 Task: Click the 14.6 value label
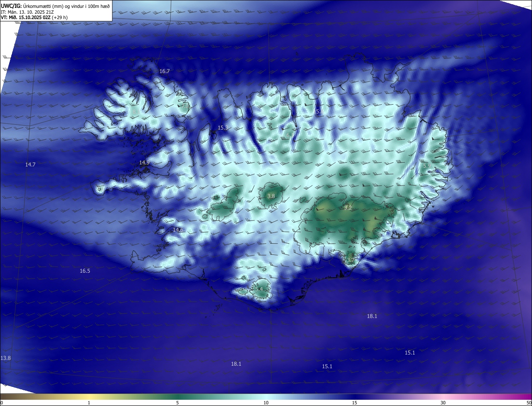(178, 230)
